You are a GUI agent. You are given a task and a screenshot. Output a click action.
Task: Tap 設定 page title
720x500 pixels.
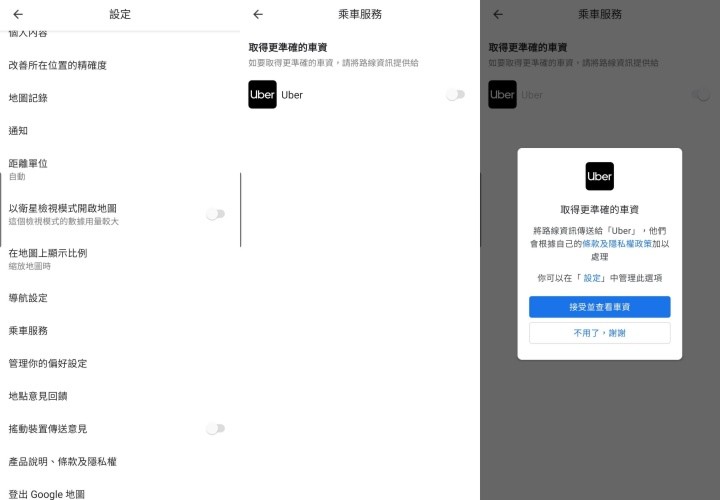120,14
